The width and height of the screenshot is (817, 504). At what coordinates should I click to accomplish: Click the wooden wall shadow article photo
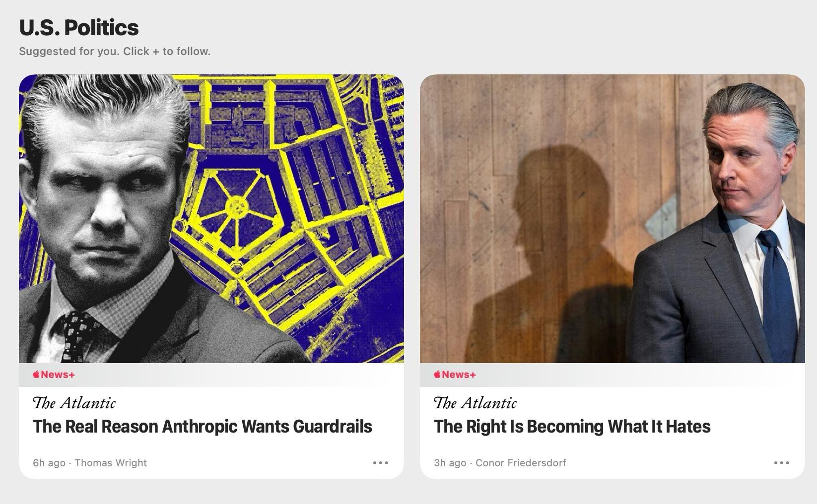tap(613, 219)
